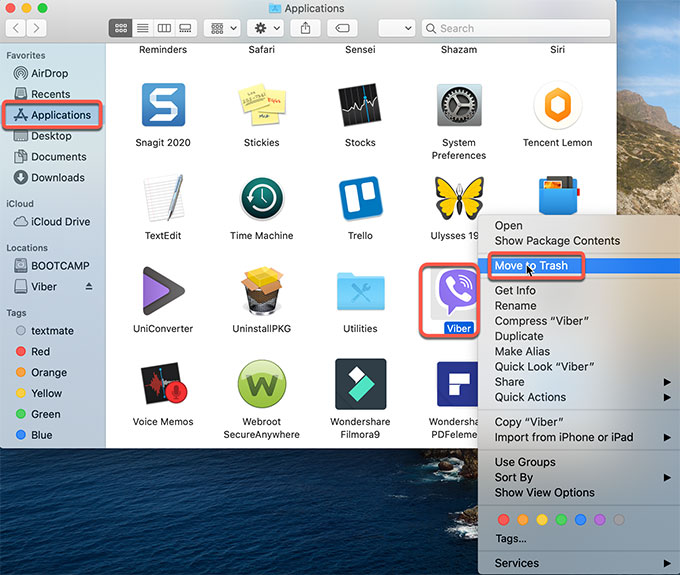Choose Move to Trash from context menu
The image size is (680, 575).
(x=579, y=265)
